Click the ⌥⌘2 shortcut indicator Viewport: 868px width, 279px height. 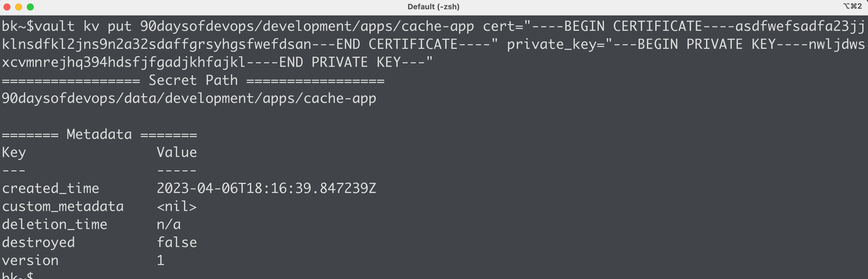coord(852,6)
